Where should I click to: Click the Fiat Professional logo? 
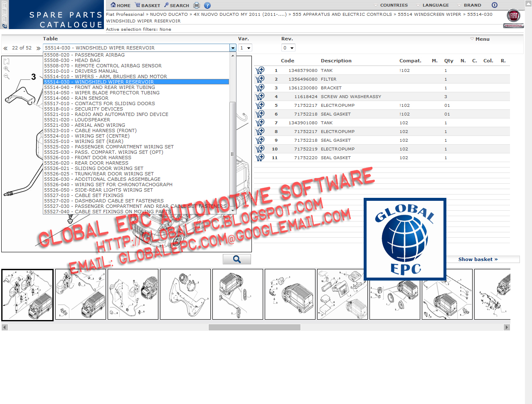tap(514, 19)
